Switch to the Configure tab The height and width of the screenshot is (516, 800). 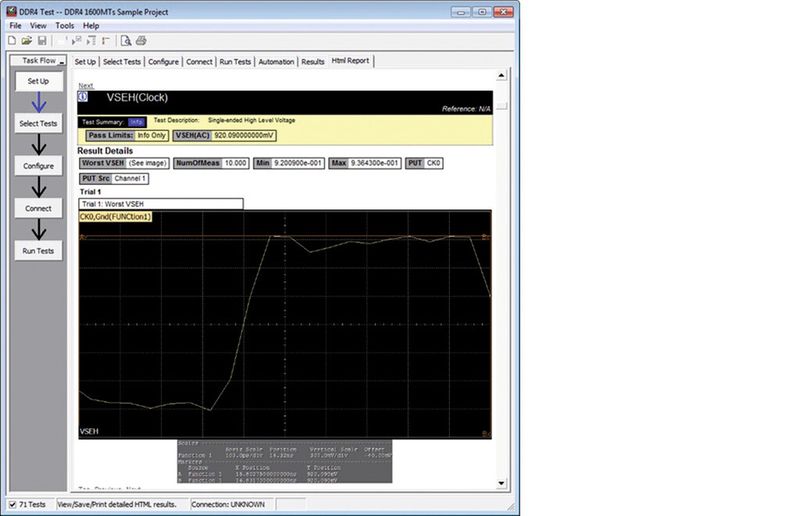pyautogui.click(x=163, y=62)
